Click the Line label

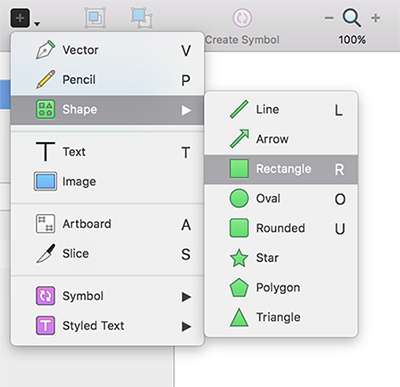coord(267,109)
